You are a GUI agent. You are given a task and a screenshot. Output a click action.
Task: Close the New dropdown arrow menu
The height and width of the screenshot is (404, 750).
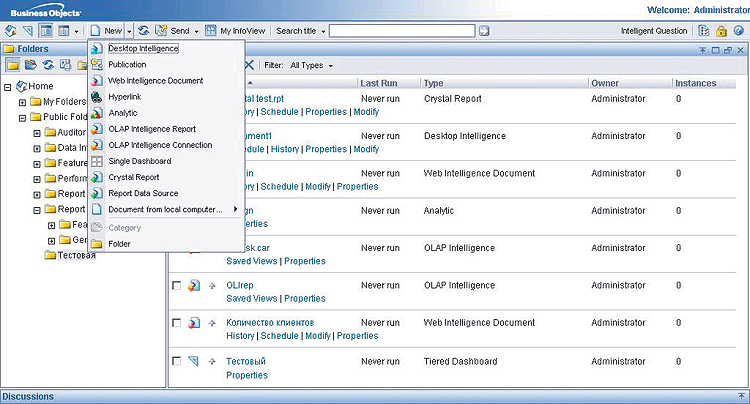click(129, 31)
